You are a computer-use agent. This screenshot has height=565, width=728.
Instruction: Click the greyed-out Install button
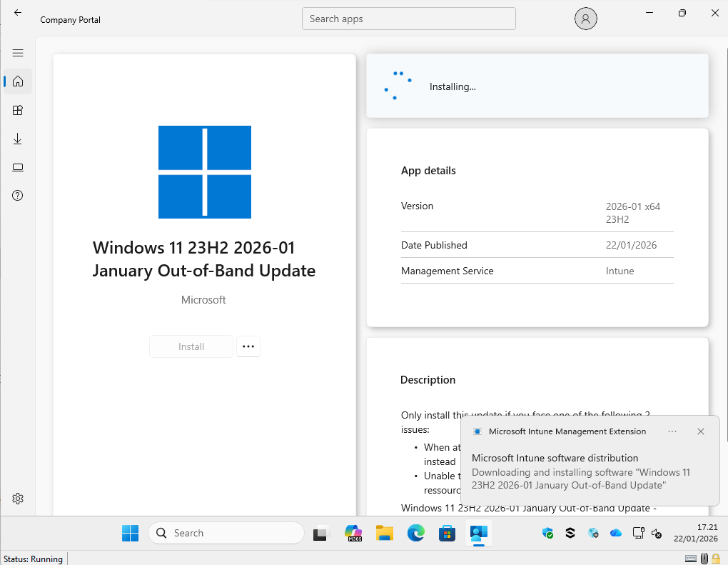(191, 346)
